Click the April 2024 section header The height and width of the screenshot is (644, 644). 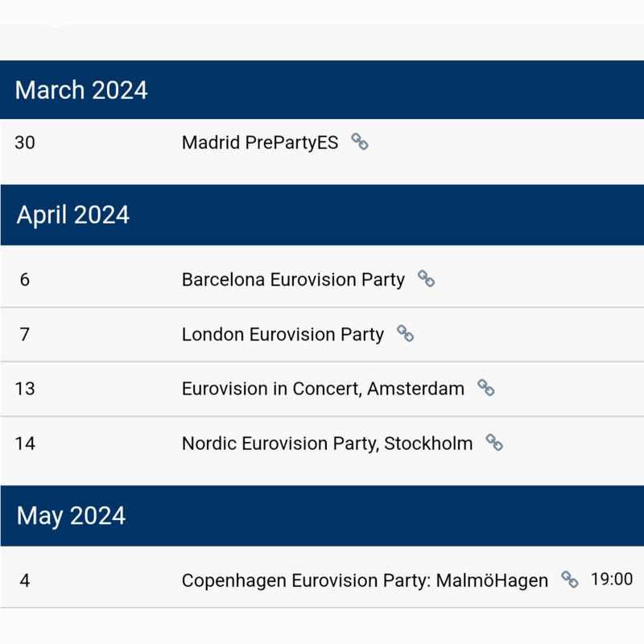point(73,215)
